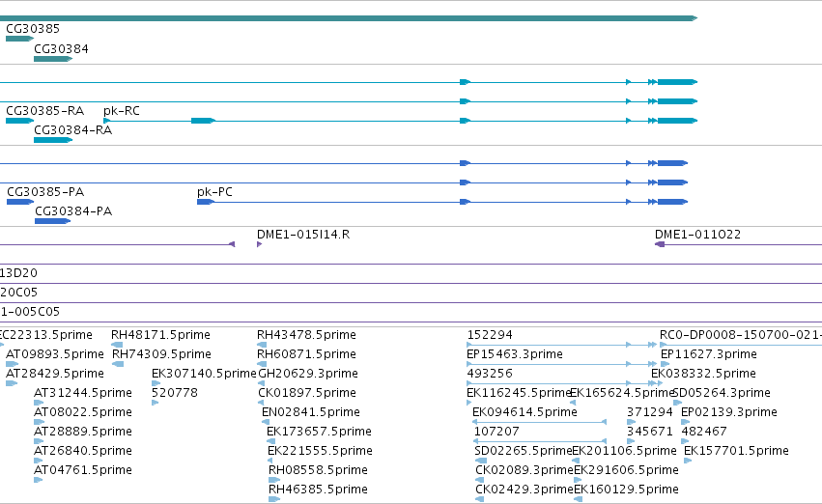
Task: Open EST SD02265.5prime
Action: coord(524,451)
